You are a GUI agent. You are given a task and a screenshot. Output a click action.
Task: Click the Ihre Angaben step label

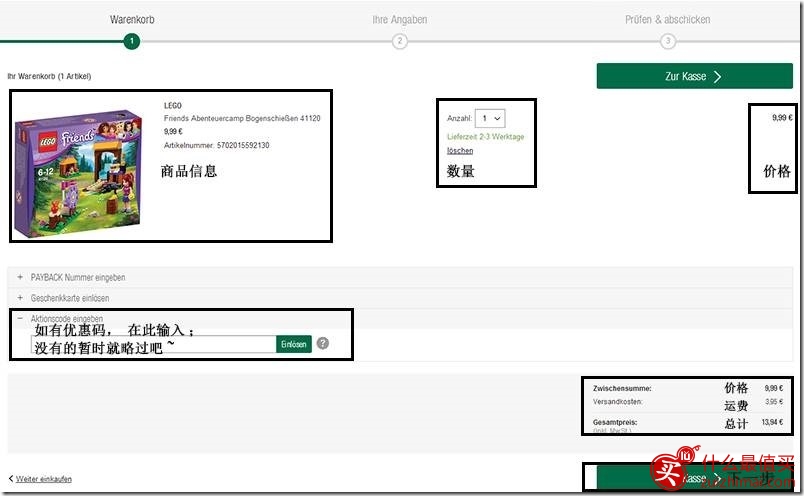400,19
